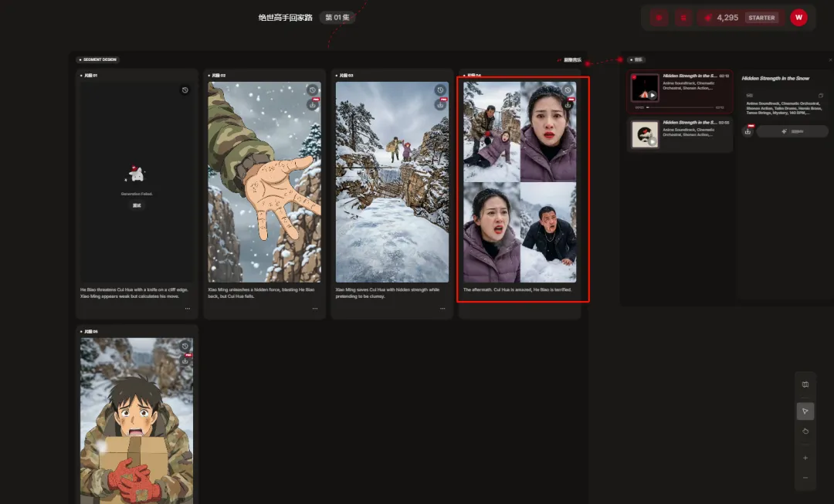Image resolution: width=834 pixels, height=504 pixels.
Task: Download segment 03 snowy bridge image
Action: click(x=440, y=105)
